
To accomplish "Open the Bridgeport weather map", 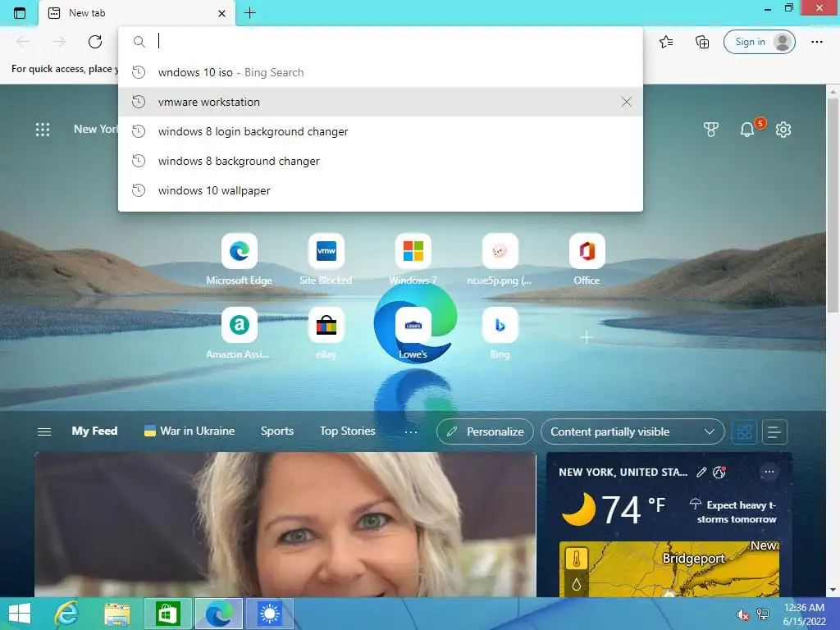I will click(669, 569).
